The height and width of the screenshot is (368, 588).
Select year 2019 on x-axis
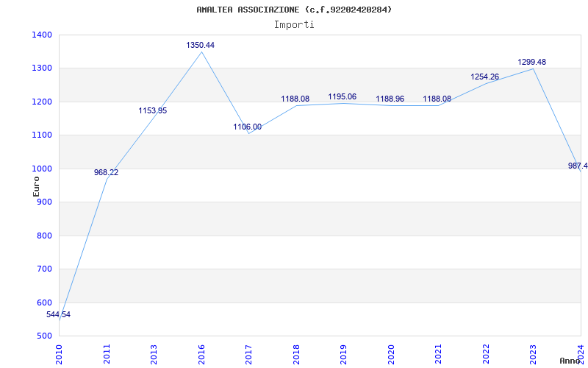pyautogui.click(x=343, y=355)
